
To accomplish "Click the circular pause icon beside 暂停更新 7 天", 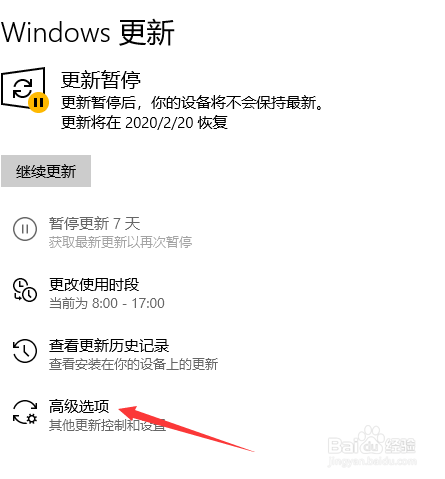I will click(x=25, y=229).
